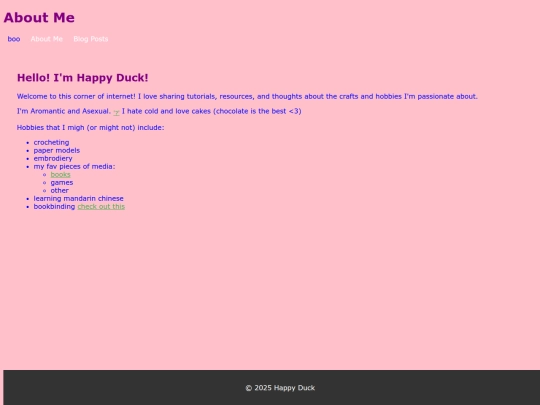Click the "I'm Aromantic and Asexual." text

point(64,111)
